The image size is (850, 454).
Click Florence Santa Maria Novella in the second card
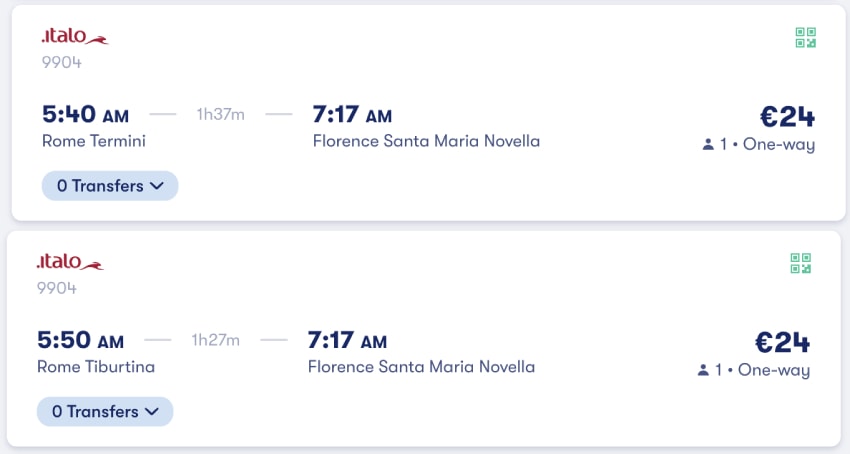pyautogui.click(x=421, y=367)
